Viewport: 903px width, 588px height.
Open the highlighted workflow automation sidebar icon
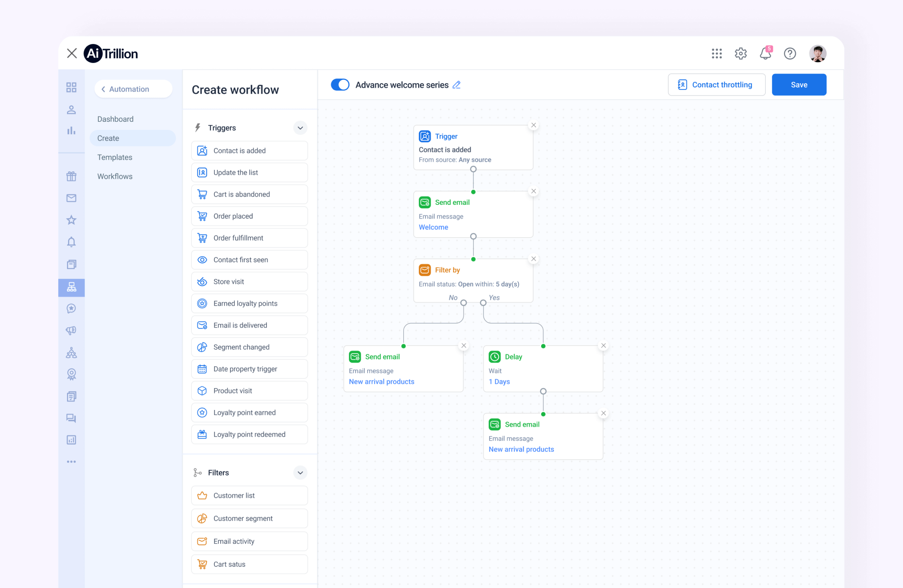pos(71,287)
